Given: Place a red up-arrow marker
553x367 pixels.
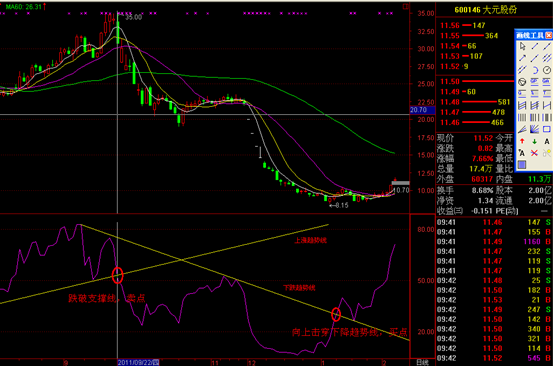Looking at the screenshot, I should 522,141.
